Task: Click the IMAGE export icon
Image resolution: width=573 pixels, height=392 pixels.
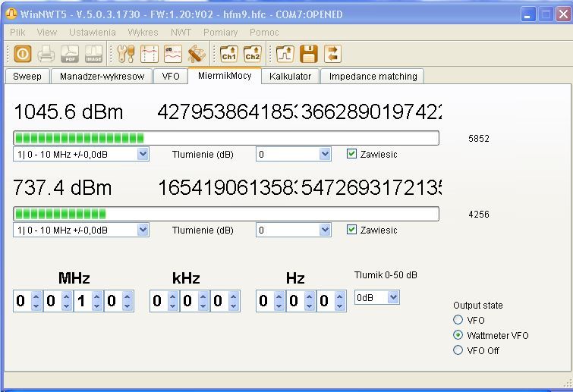Action: pyautogui.click(x=93, y=54)
